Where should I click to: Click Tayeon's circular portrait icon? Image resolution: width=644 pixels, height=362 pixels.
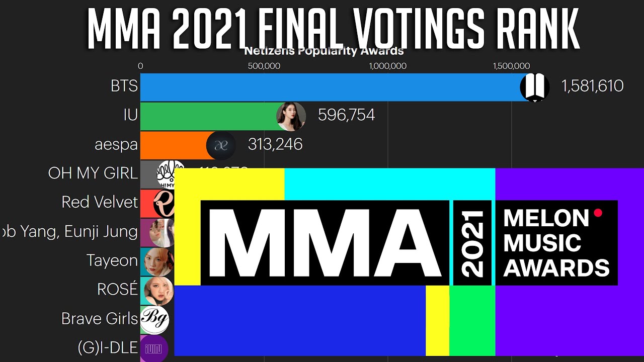click(158, 262)
